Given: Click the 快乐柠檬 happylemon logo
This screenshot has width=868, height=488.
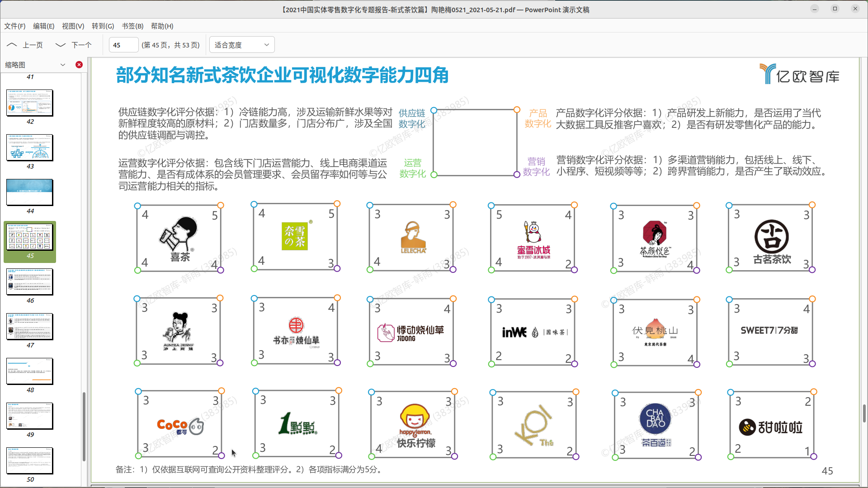Looking at the screenshot, I should point(416,426).
